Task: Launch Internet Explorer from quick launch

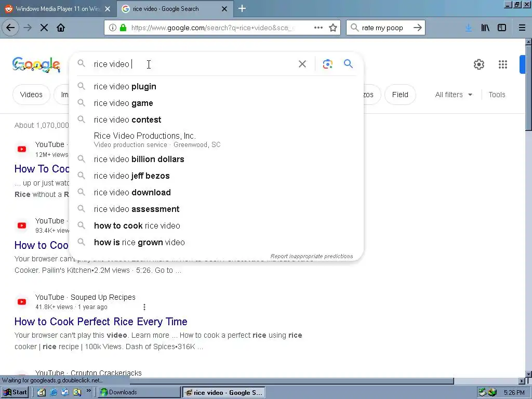Action: coord(54,392)
